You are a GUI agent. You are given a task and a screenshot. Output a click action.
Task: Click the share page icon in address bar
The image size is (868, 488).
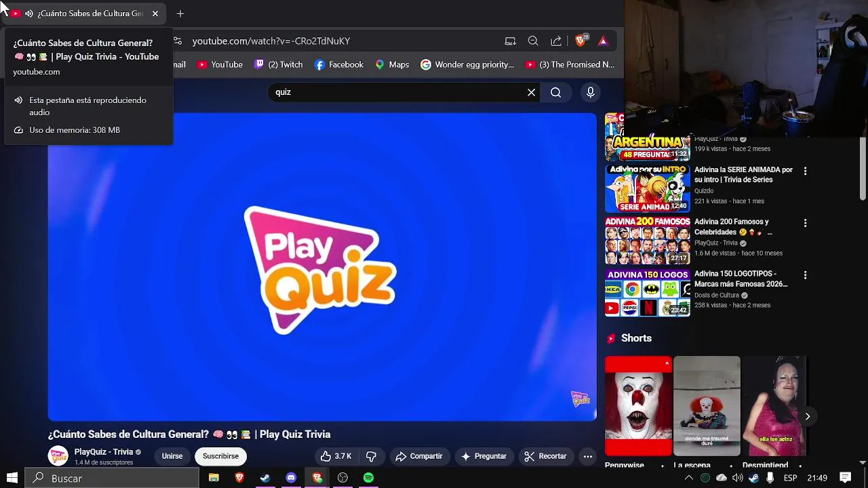[556, 41]
